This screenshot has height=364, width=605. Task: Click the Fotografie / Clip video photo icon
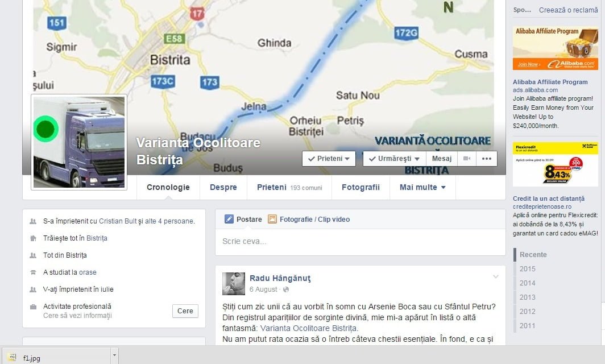[272, 219]
